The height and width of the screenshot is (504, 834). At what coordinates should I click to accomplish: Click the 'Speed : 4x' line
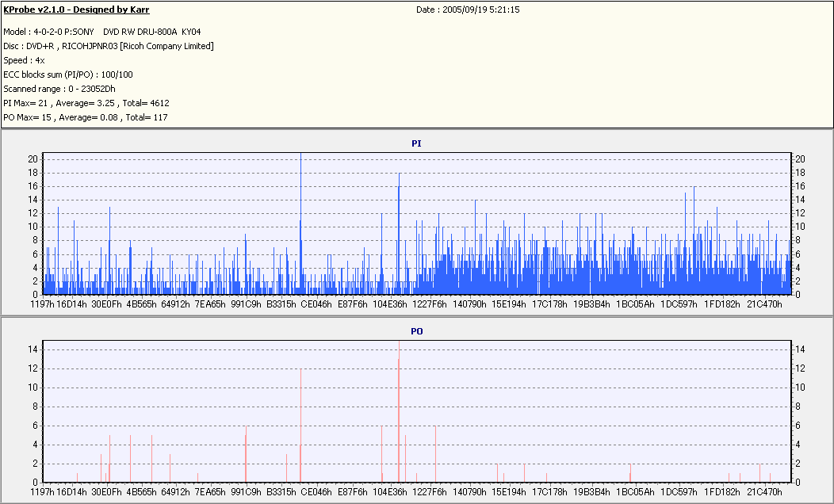click(24, 60)
